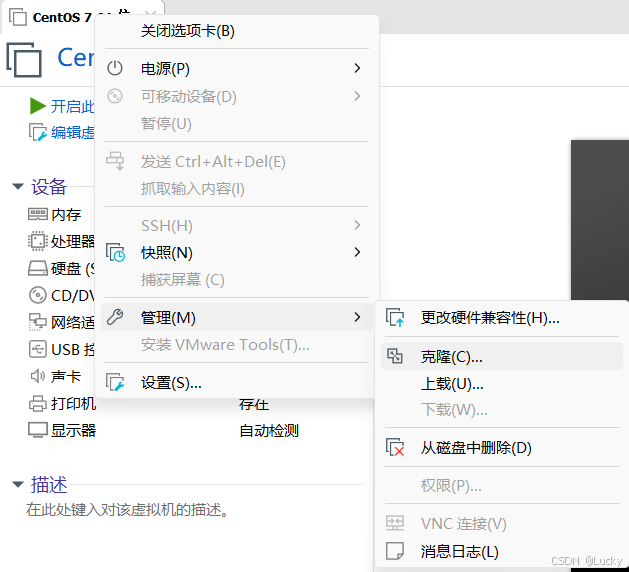Image resolution: width=629 pixels, height=572 pixels.
Task: Click the dark VM screen preview thumbnail
Action: pyautogui.click(x=600, y=220)
